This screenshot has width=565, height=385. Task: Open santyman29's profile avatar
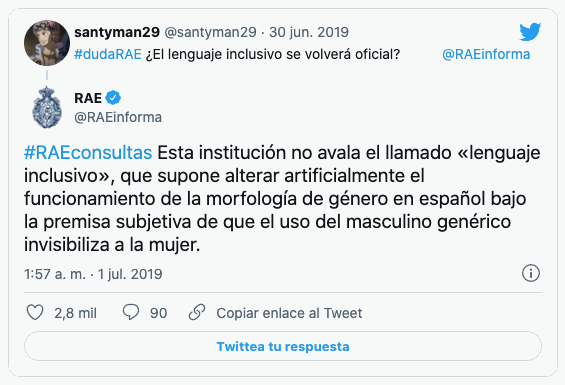[x=47, y=43]
